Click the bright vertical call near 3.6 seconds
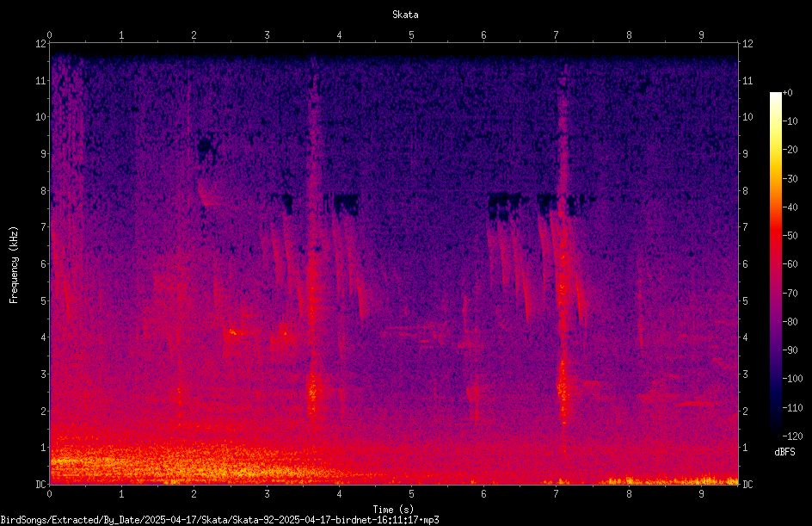The width and height of the screenshot is (812, 526). [x=311, y=238]
